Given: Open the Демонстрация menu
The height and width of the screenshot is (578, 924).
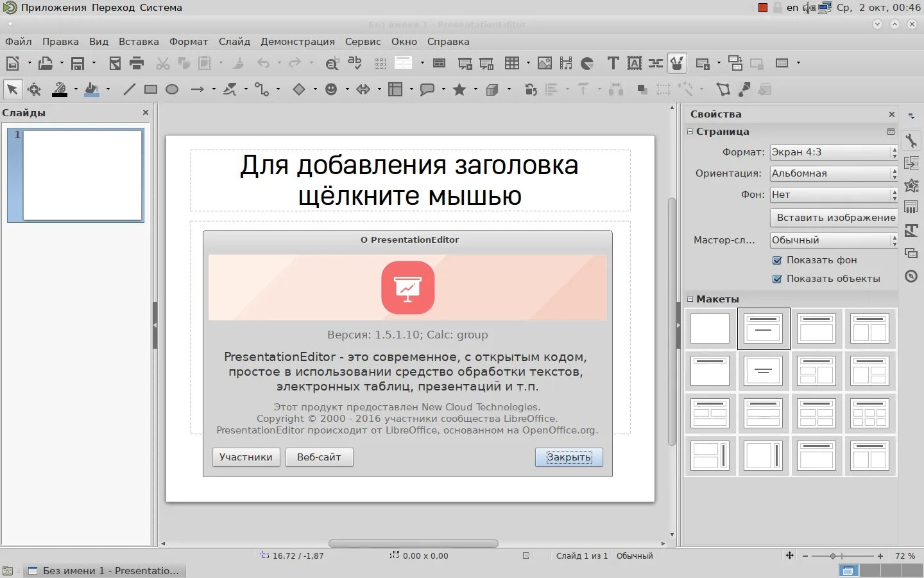Looking at the screenshot, I should point(298,42).
